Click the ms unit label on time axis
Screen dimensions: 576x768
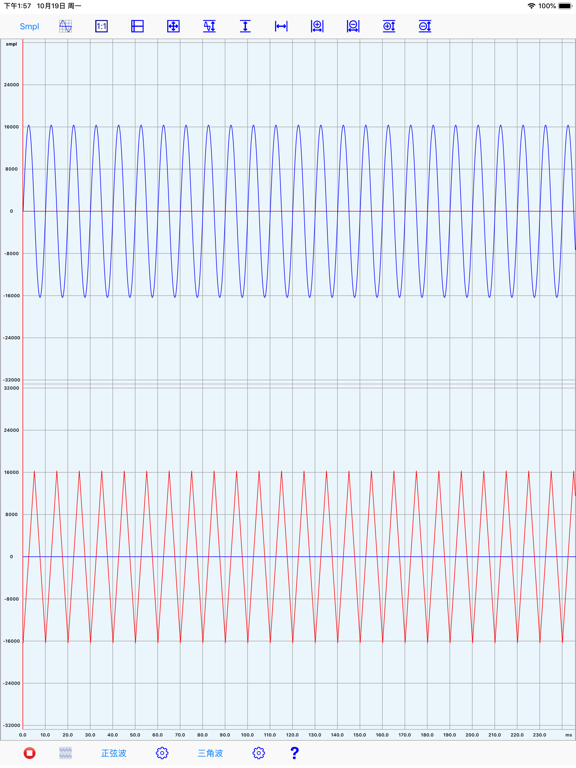pyautogui.click(x=568, y=735)
